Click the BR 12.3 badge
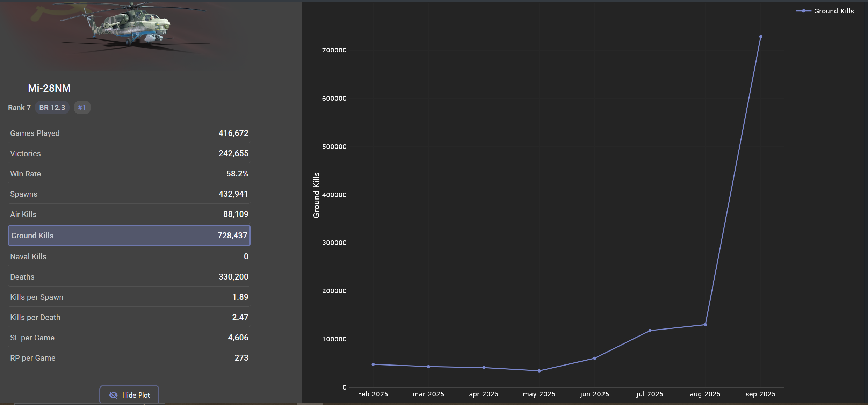Screen dimensions: 868x405 coord(52,108)
